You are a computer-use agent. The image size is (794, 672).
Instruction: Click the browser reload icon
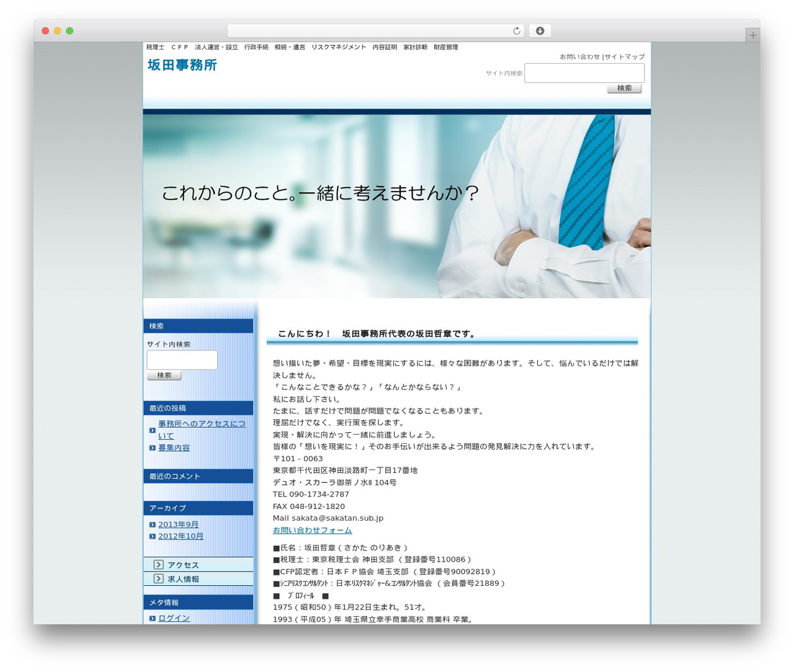(x=516, y=31)
